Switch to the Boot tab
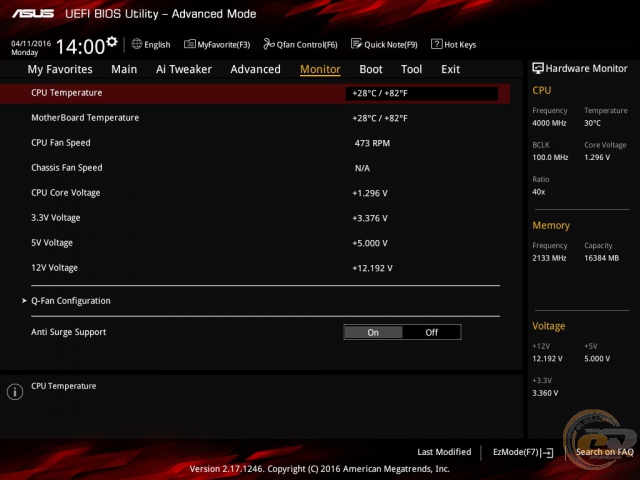 click(x=371, y=69)
